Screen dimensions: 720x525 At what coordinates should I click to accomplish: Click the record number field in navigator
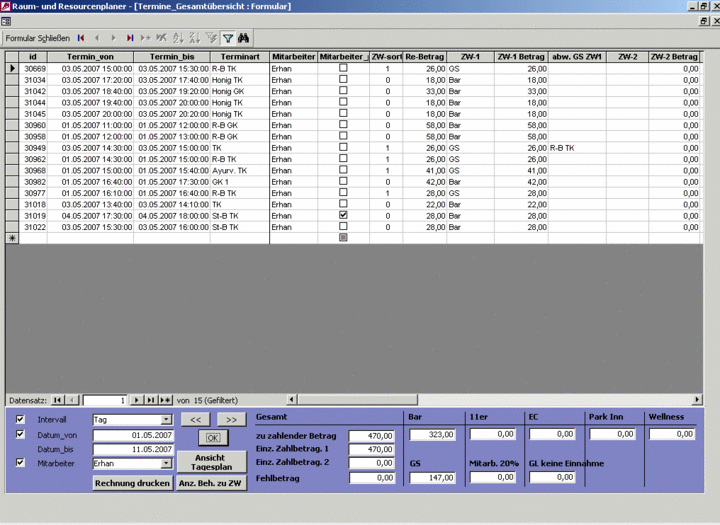[x=105, y=401]
